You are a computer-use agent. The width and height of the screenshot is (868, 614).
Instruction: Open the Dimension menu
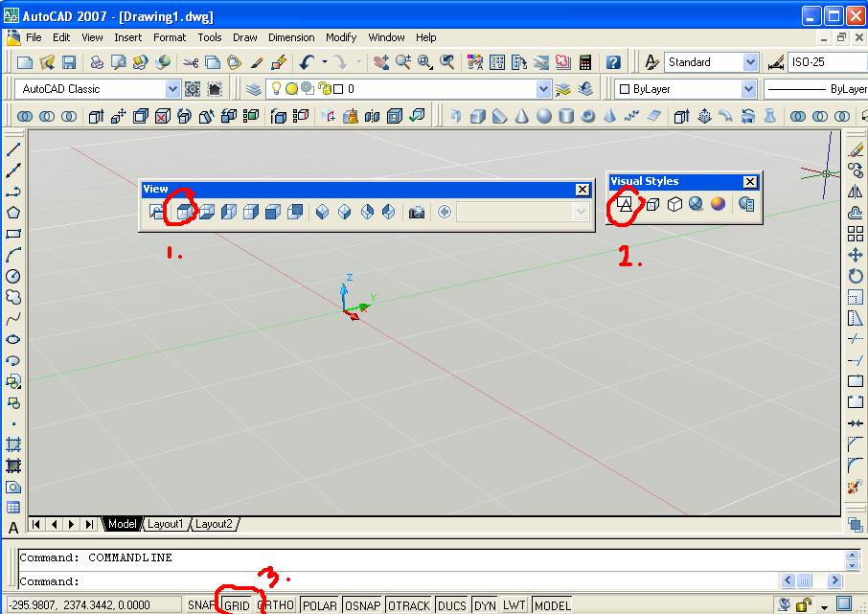pos(291,37)
